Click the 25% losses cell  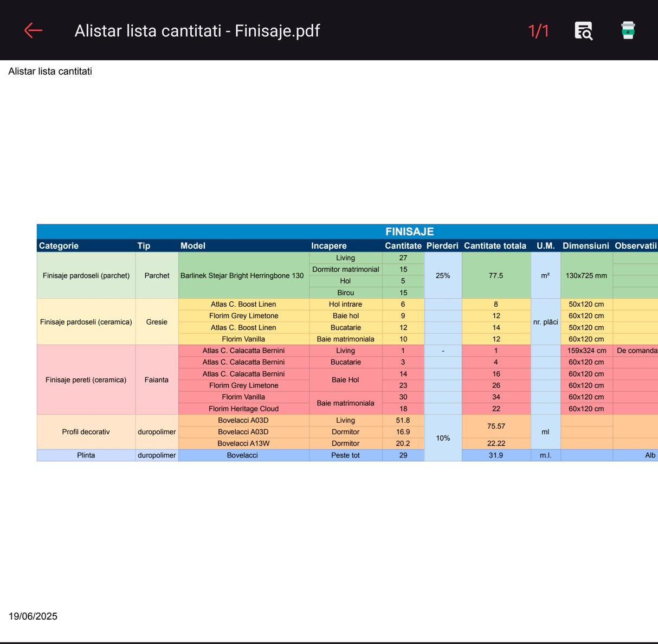(443, 275)
